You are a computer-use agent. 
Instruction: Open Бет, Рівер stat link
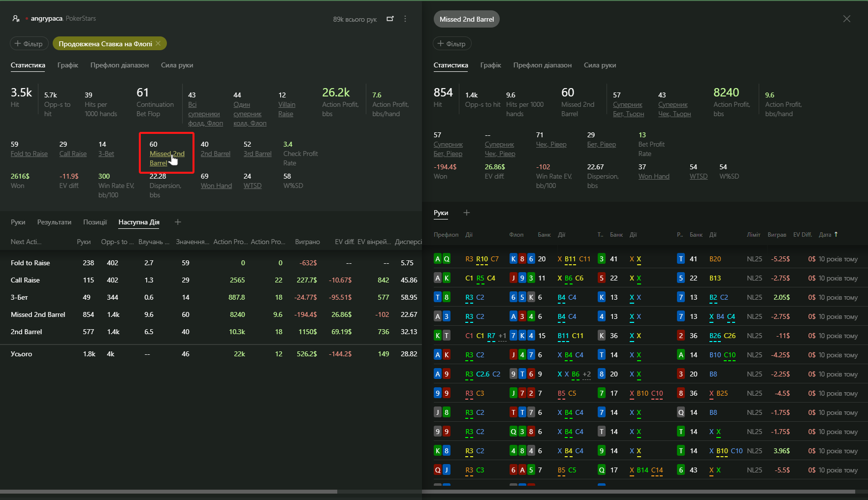coord(602,144)
